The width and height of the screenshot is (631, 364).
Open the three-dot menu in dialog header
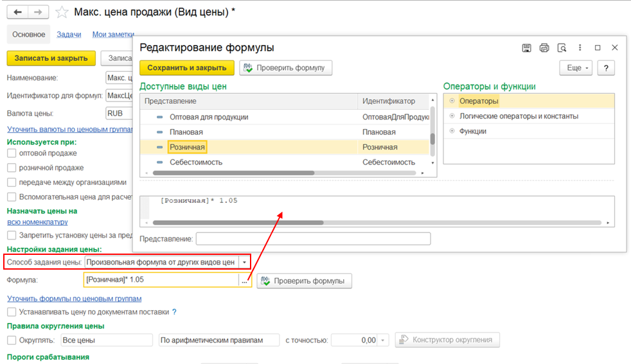pyautogui.click(x=580, y=48)
